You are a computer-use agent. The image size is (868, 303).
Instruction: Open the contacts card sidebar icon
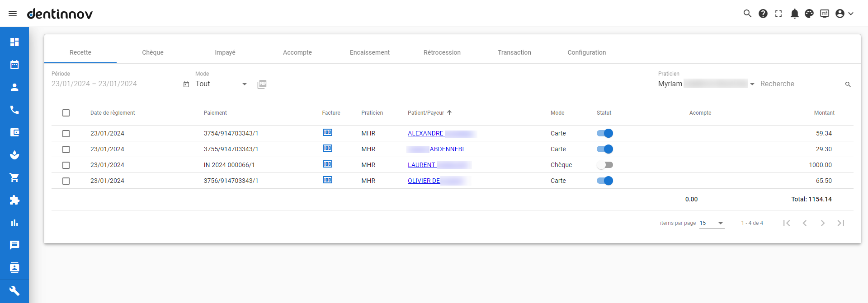(x=14, y=268)
